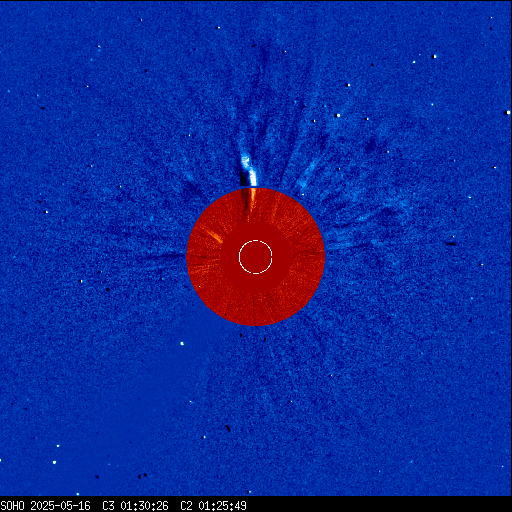Image resolution: width=512 pixels, height=512 pixels.
Task: Click the 2025-05-16 date text
Action: [60, 506]
